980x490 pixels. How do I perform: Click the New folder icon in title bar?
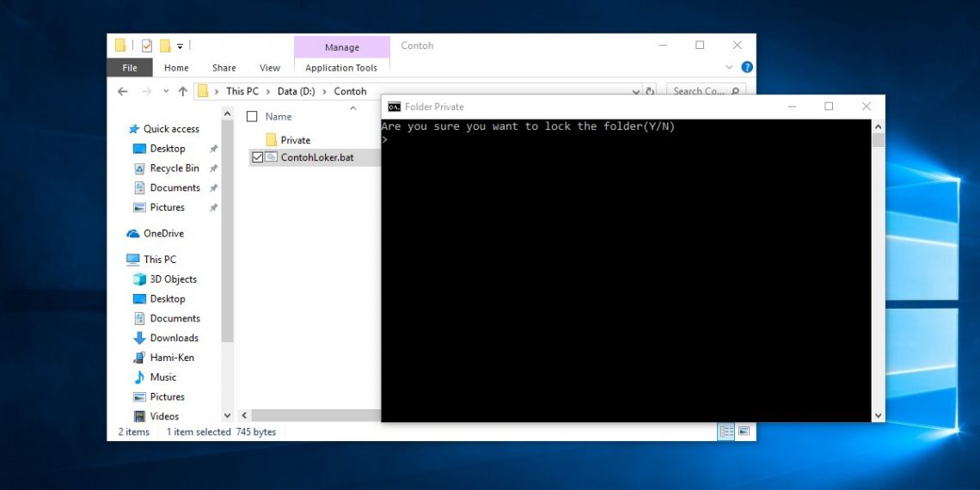click(x=165, y=46)
